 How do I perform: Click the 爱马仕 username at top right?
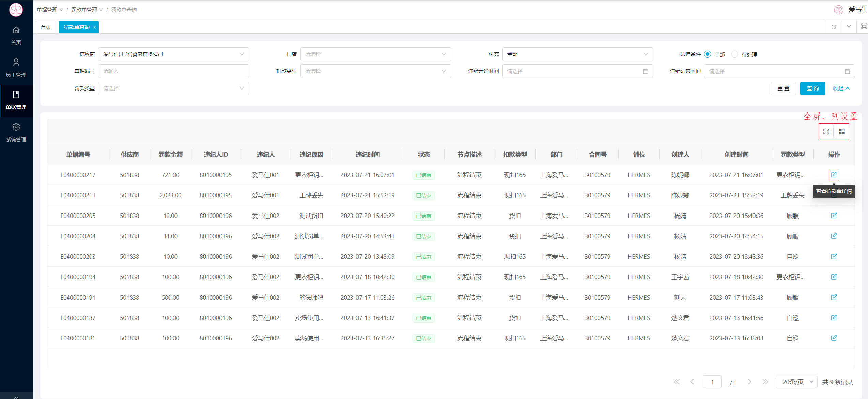(857, 10)
